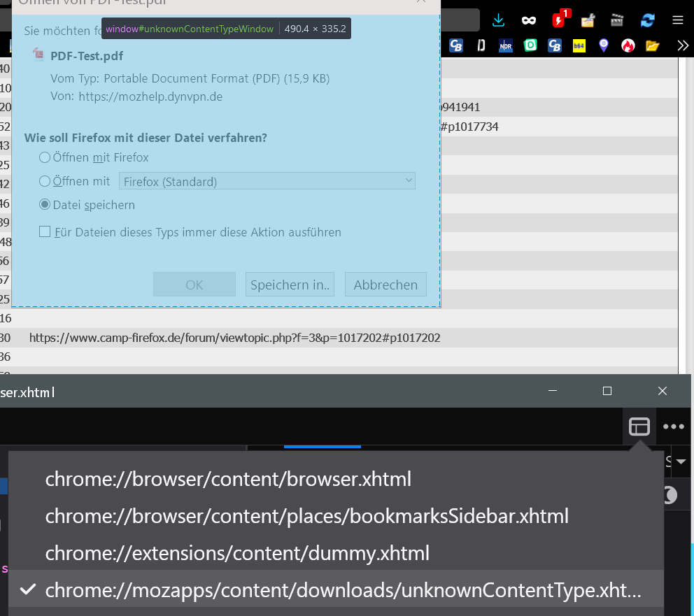The width and height of the screenshot is (694, 616).
Task: Click the blue sync arrows icon
Action: 647,20
